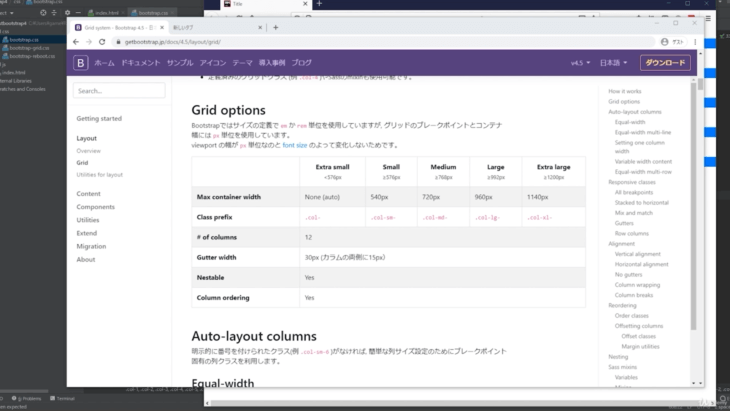
Task: Follow the font size link
Action: tap(295, 145)
